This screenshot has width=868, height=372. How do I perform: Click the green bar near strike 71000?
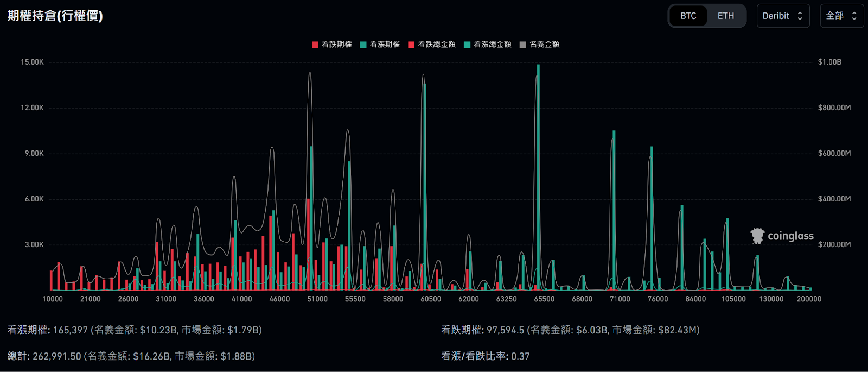click(614, 210)
